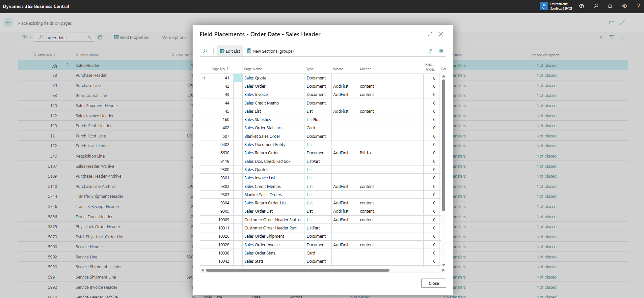Open the global search icon in the top bar
The width and height of the screenshot is (644, 298).
596,6
